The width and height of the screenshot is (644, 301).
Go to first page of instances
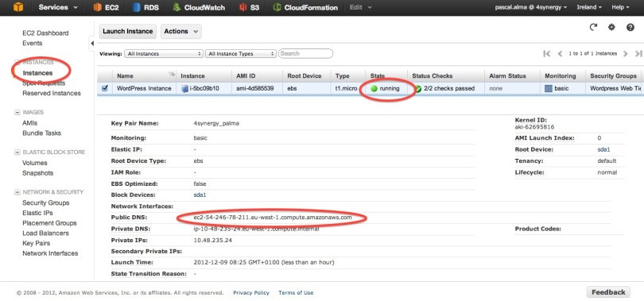(546, 53)
